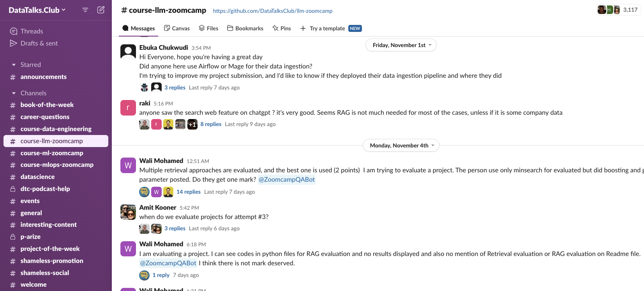This screenshot has height=291, width=644.
Task: Switch to the Messages tab
Action: (138, 28)
